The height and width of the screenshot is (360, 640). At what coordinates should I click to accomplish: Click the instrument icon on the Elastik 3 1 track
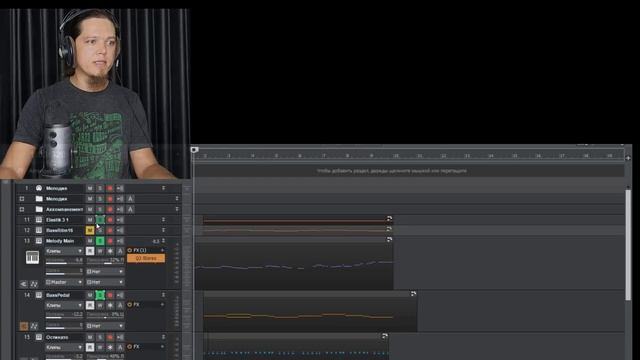39,220
